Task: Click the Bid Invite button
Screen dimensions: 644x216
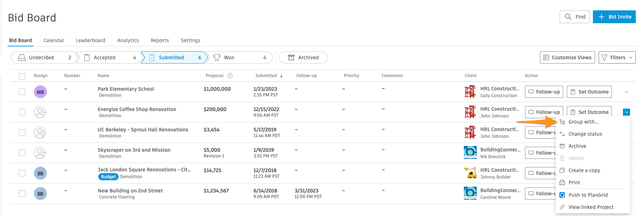Action: 614,17
